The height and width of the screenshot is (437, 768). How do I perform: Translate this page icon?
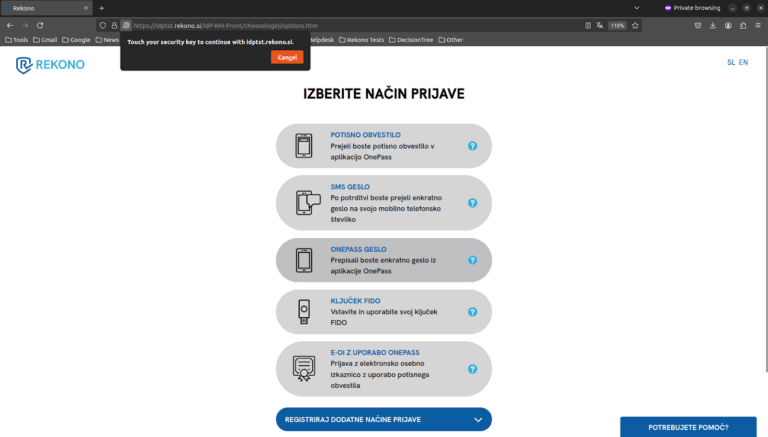coord(600,25)
